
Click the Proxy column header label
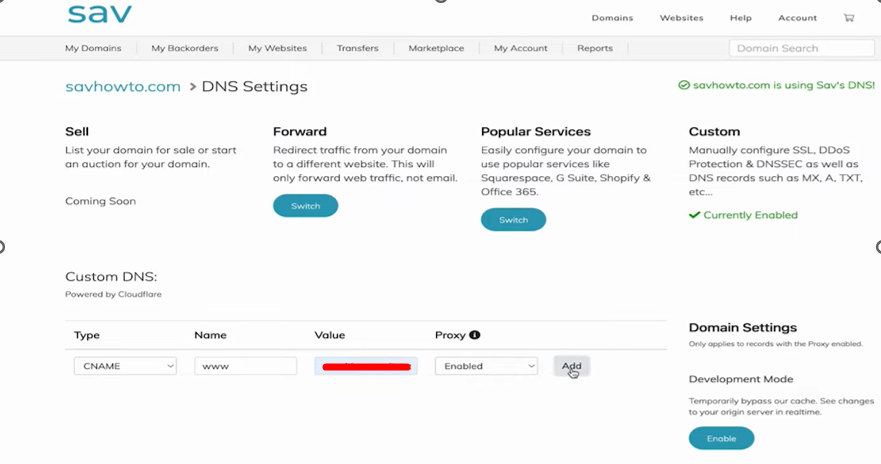(x=450, y=335)
